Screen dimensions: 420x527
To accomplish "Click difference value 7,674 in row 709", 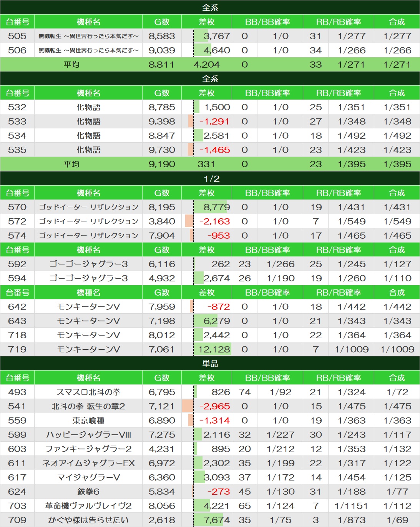I will click(217, 520).
